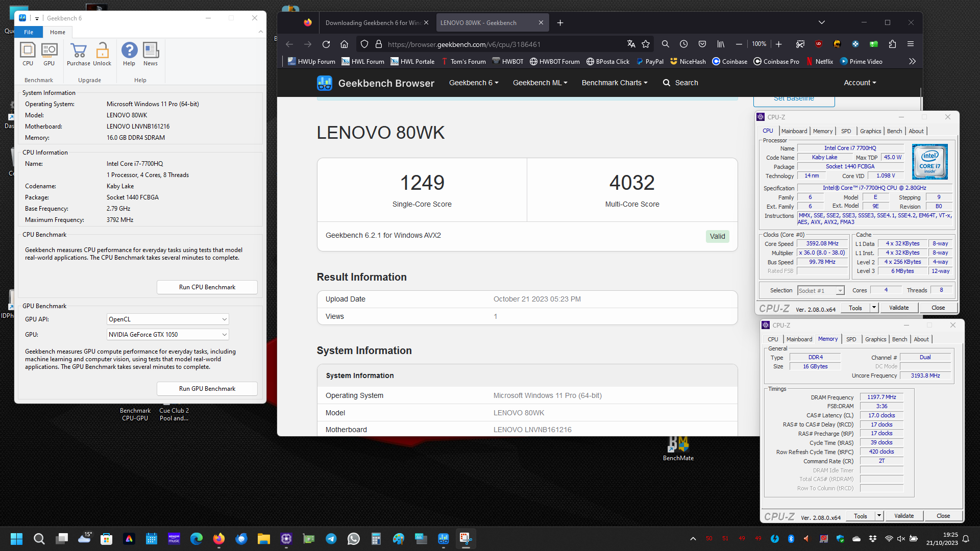980x551 pixels.
Task: Click the Tools button in lower CPU-Z window
Action: [x=860, y=516]
